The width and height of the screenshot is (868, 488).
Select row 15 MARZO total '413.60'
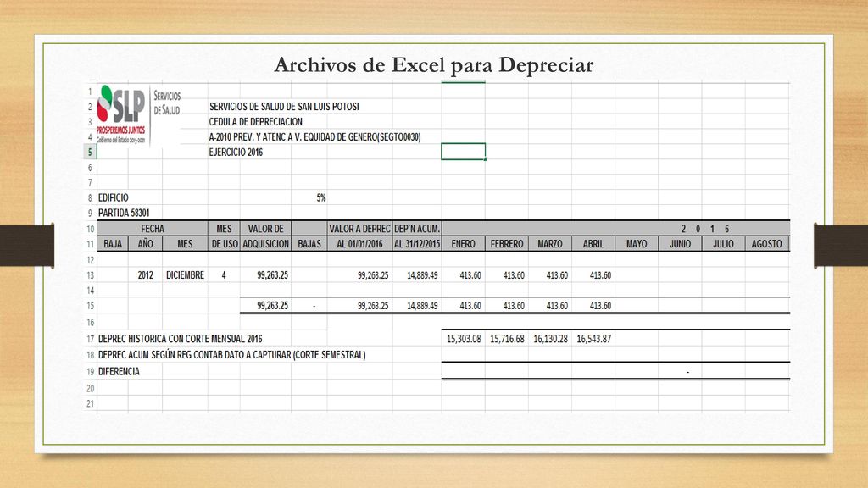[549, 305]
